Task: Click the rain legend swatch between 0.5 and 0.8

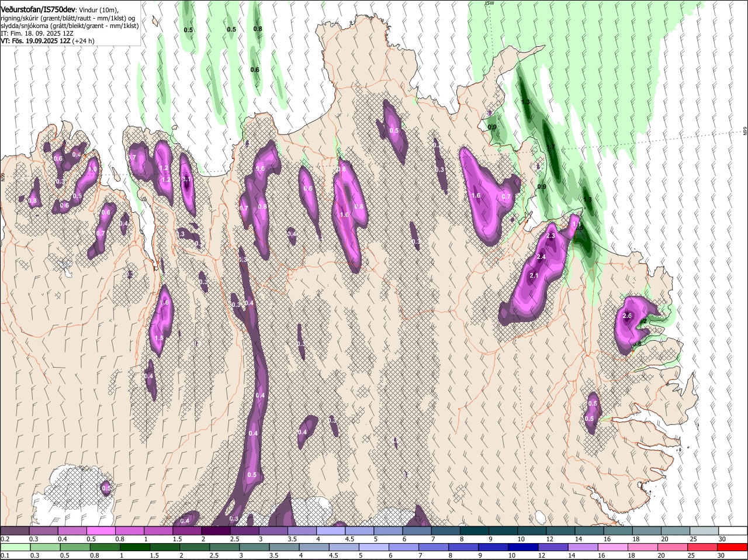Action: point(75,547)
